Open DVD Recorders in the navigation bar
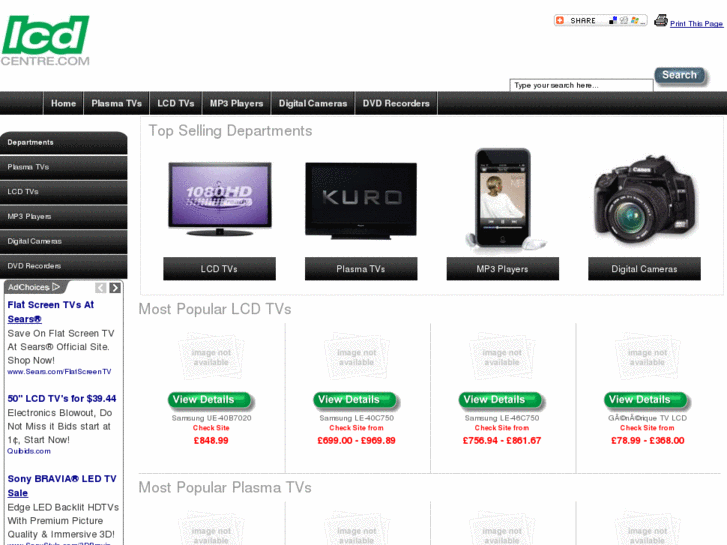Image resolution: width=727 pixels, height=545 pixels. click(x=396, y=103)
